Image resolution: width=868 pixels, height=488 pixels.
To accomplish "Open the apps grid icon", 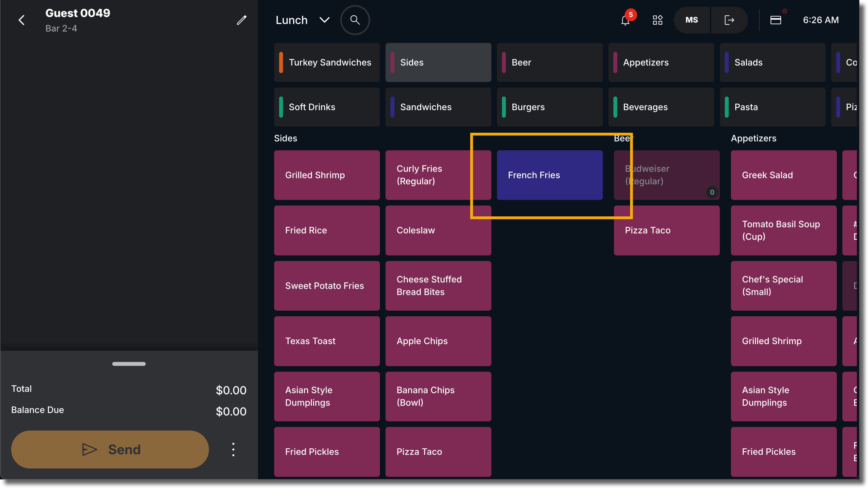I will coord(657,20).
